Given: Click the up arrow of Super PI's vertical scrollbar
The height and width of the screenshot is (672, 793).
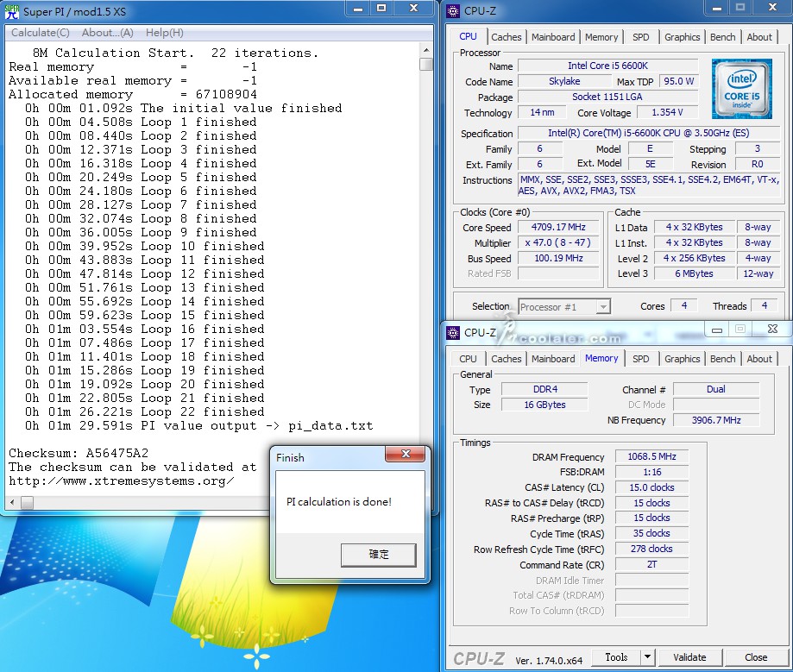Looking at the screenshot, I should tap(426, 51).
